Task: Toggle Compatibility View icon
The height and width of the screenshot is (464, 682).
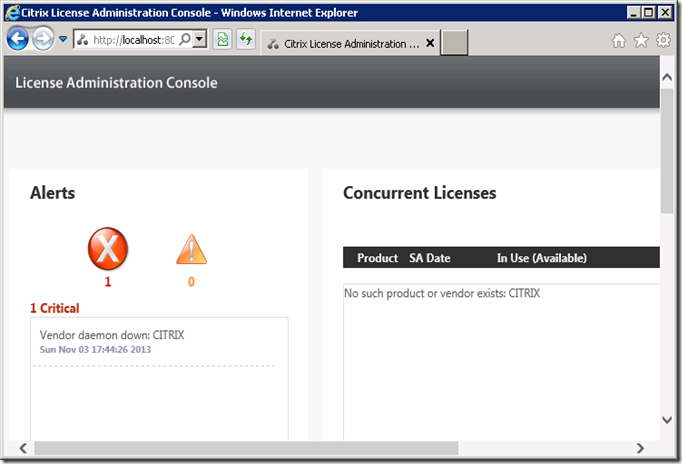Action: [222, 40]
